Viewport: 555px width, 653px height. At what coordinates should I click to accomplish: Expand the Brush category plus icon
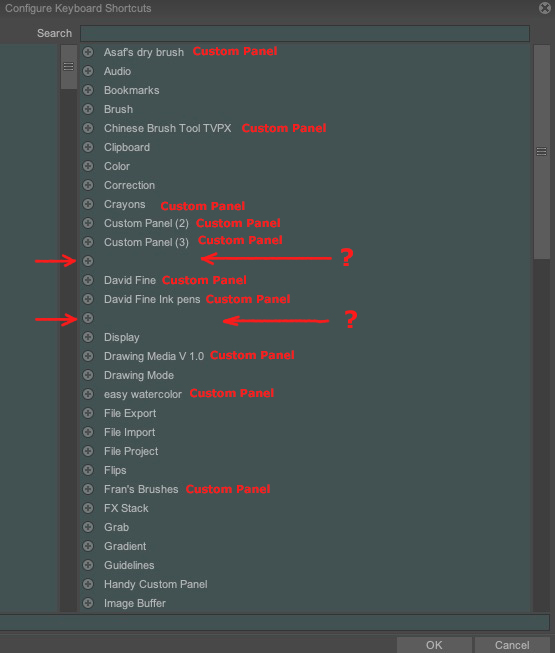(88, 109)
